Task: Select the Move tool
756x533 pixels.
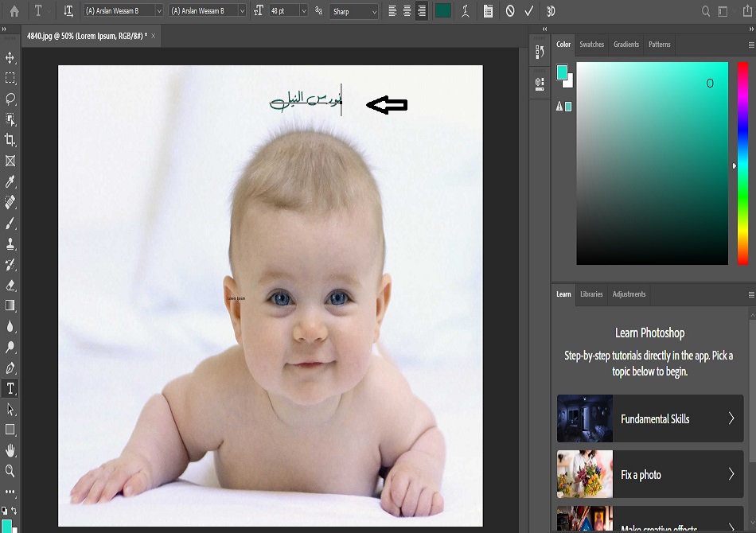Action: pyautogui.click(x=10, y=58)
